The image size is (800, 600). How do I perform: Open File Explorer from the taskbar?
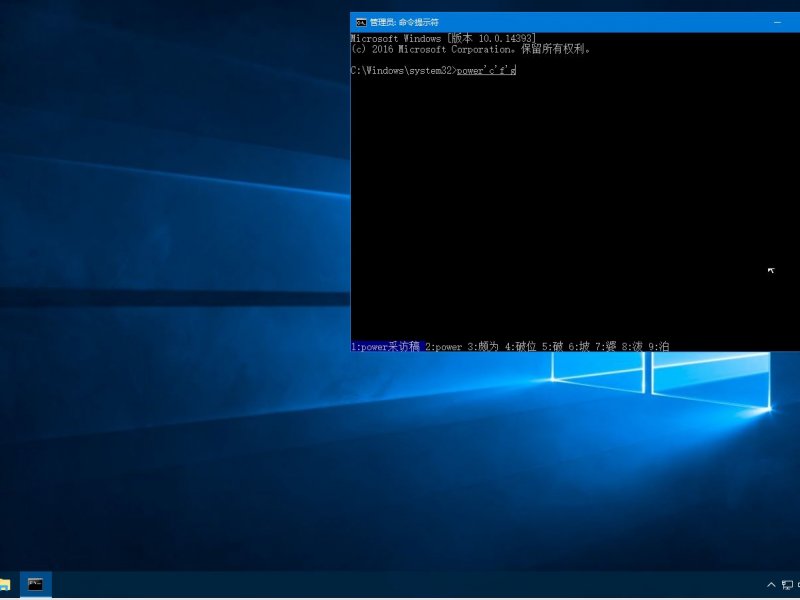click(5, 585)
